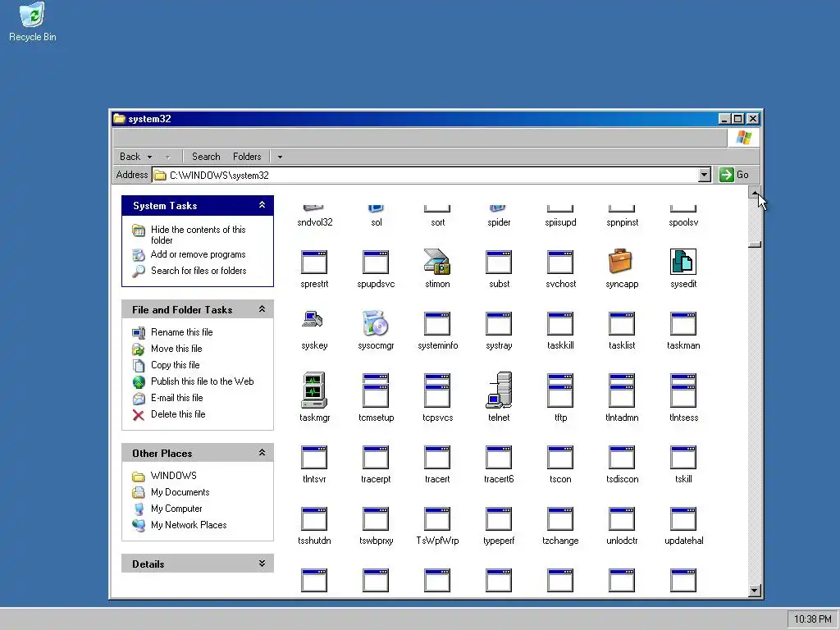Open My Computer in Other Places
Screen dimensions: 840x630
pos(177,509)
